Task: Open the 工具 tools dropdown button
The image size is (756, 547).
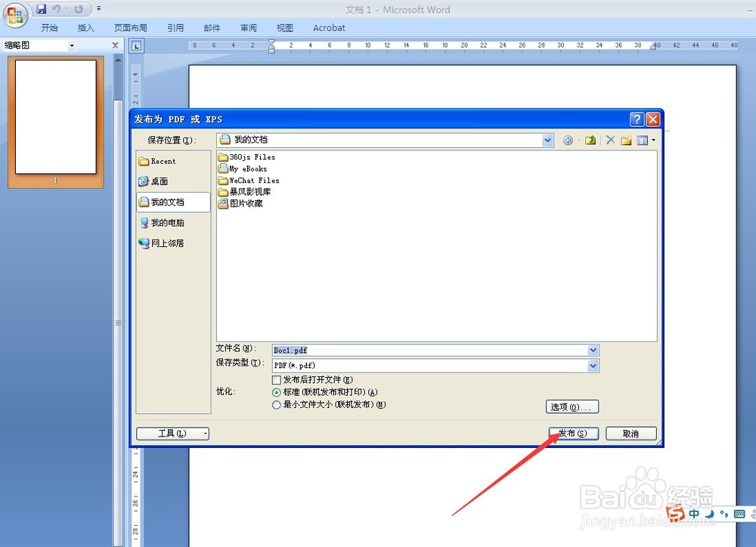Action: [172, 434]
